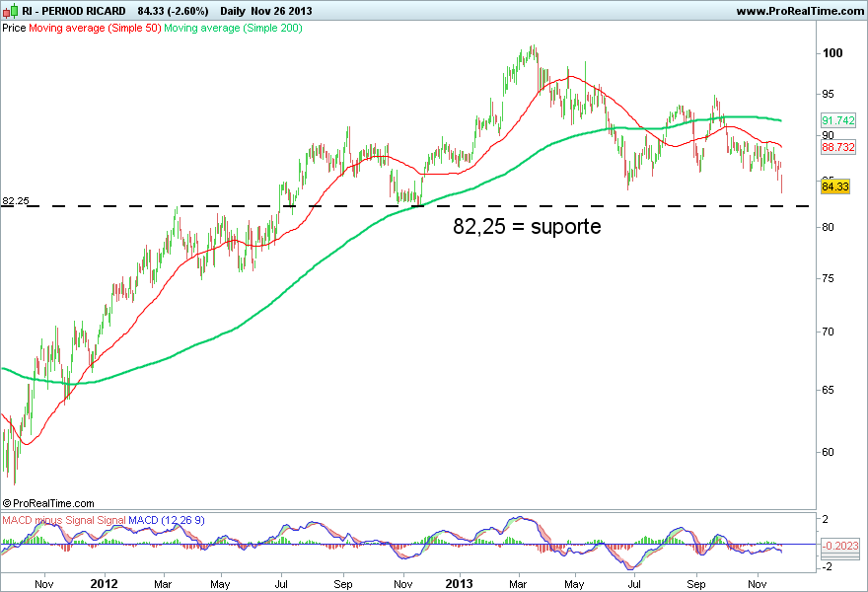Click the 70 price axis label
This screenshot has height=592, width=868.
pyautogui.click(x=829, y=332)
